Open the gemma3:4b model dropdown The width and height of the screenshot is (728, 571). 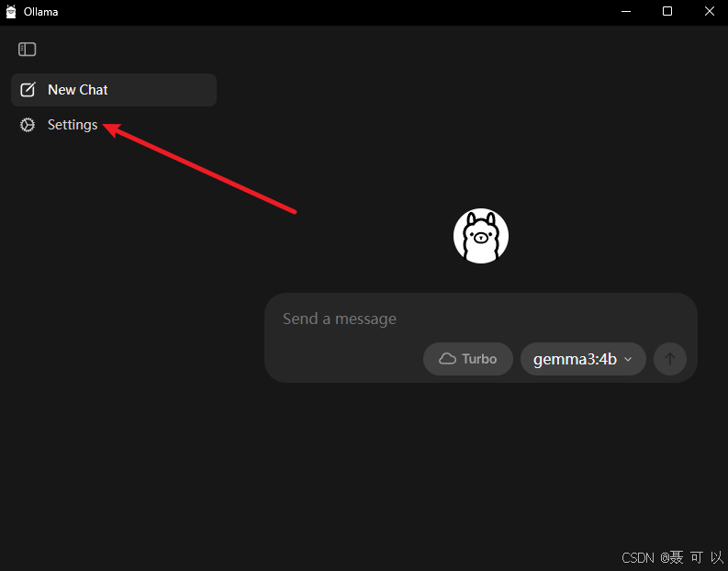coord(583,359)
